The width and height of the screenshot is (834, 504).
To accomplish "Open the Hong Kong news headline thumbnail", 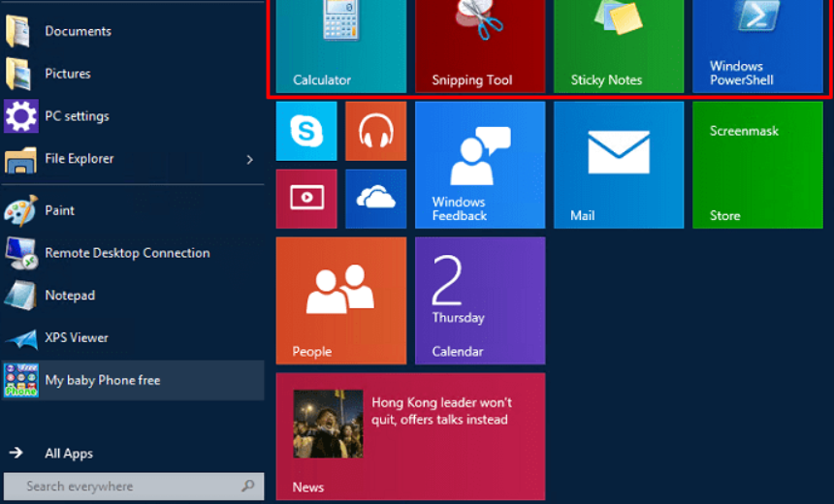I will tap(328, 424).
